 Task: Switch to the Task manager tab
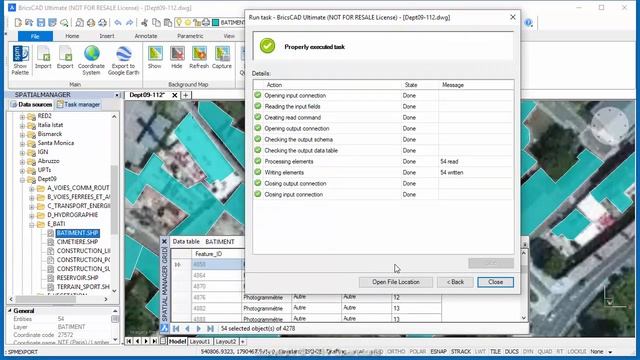click(x=78, y=104)
